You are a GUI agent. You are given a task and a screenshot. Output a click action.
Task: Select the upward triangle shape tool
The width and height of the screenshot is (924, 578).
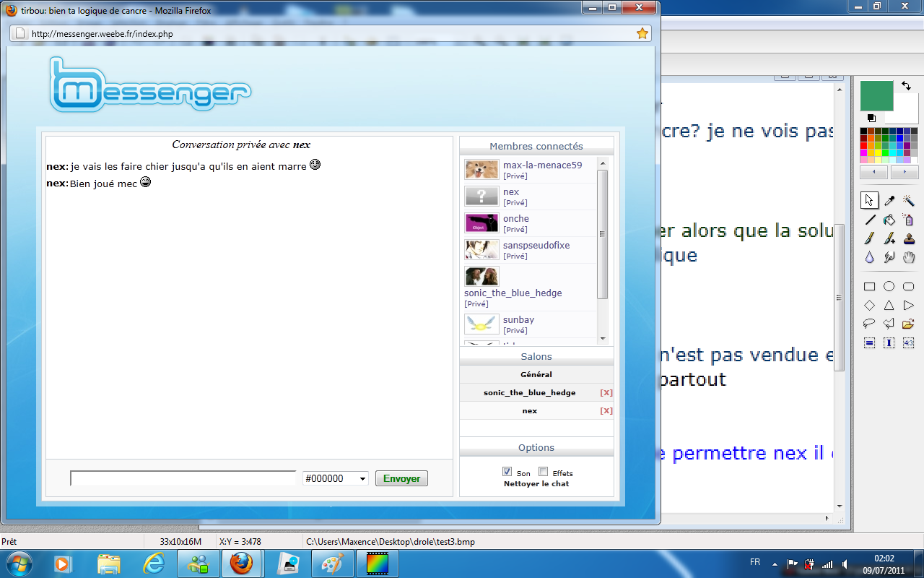(x=889, y=306)
